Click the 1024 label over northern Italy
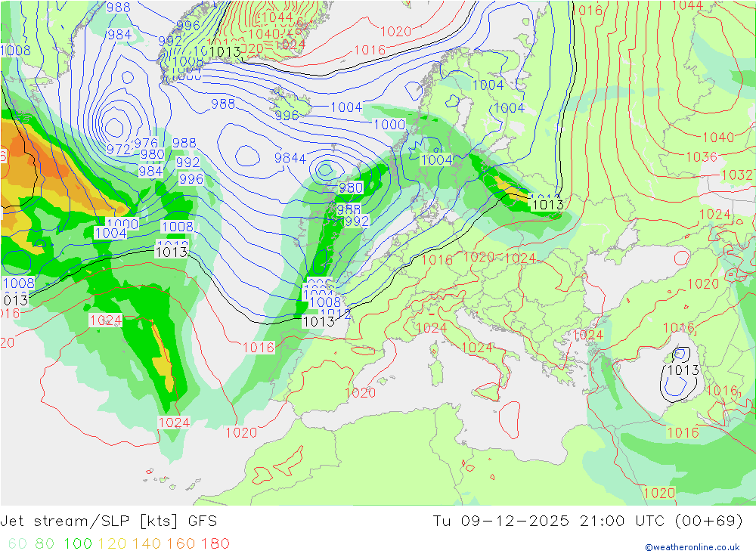 tap(431, 328)
